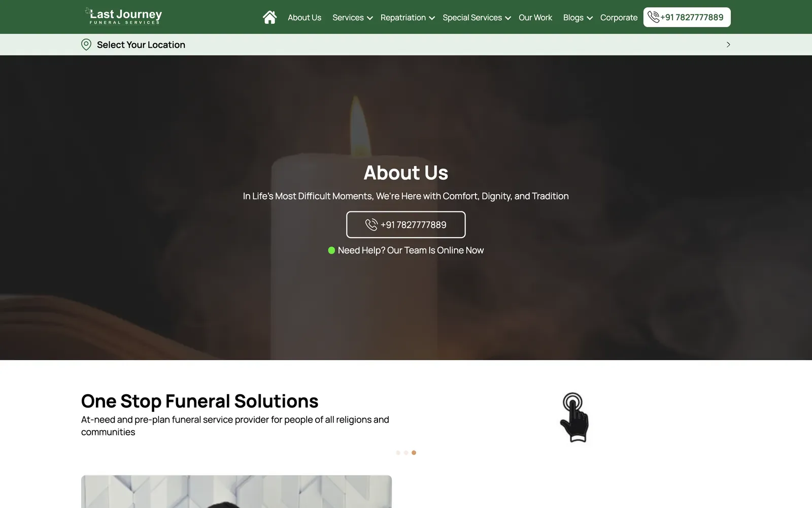812x508 pixels.
Task: Click the location pin icon
Action: 86,45
